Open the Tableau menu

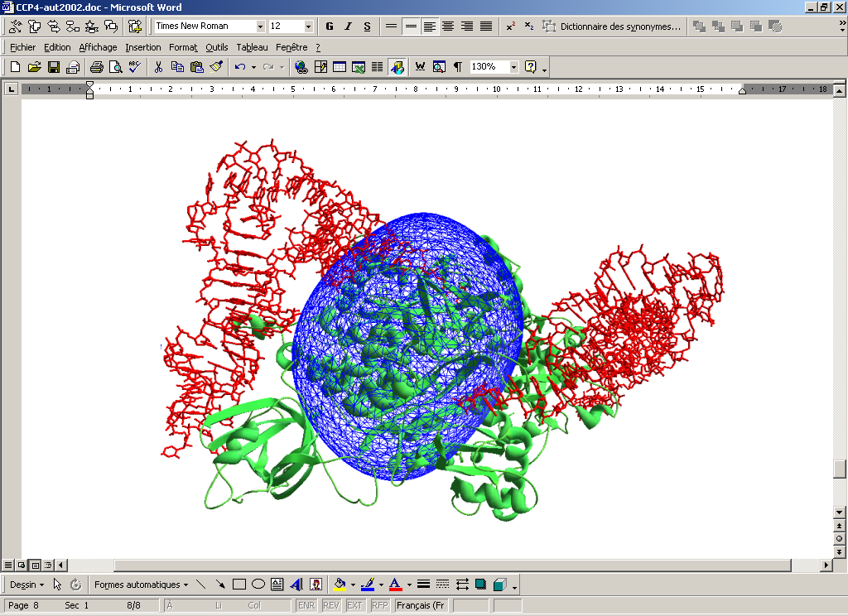click(x=252, y=47)
